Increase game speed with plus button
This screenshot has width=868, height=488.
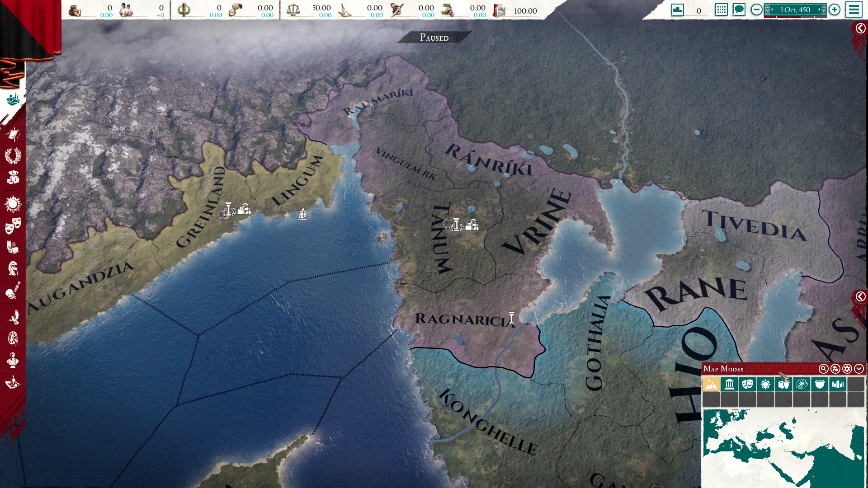[835, 9]
